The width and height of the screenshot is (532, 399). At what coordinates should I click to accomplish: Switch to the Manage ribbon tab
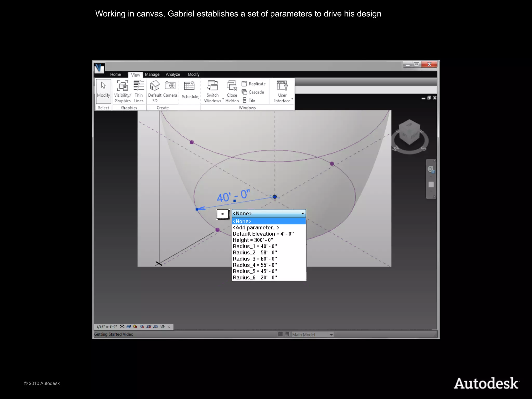(x=152, y=74)
